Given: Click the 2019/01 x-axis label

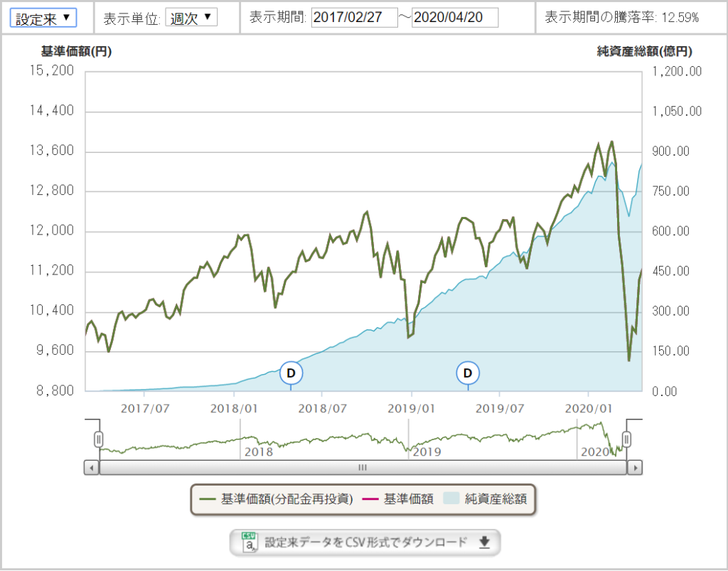Looking at the screenshot, I should point(412,409).
